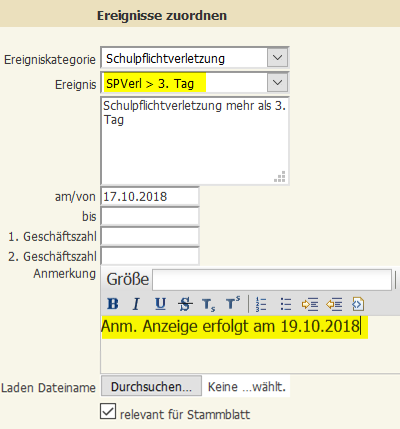The height and width of the screenshot is (429, 400).
Task: Focus the am/von date field
Action: (x=150, y=196)
